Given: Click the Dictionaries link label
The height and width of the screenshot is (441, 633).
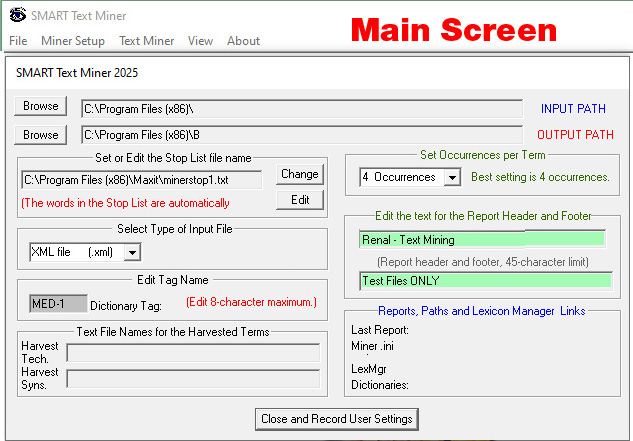Looking at the screenshot, I should [380, 385].
